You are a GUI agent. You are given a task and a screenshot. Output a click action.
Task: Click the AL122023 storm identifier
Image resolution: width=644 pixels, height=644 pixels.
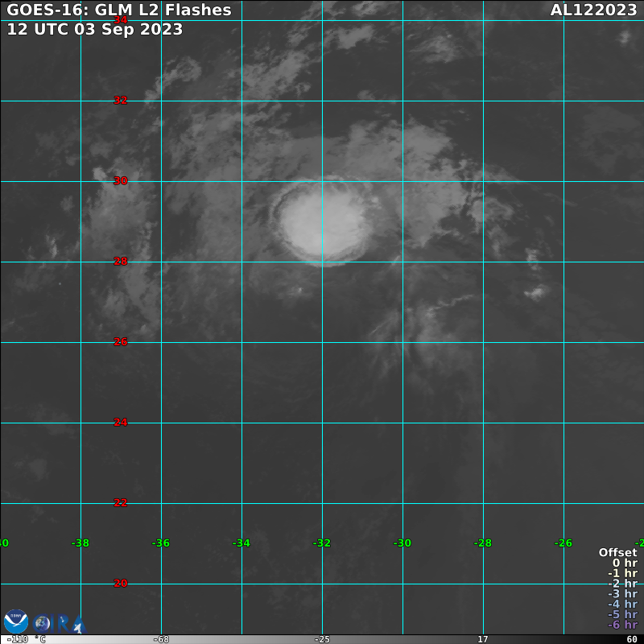click(x=593, y=10)
